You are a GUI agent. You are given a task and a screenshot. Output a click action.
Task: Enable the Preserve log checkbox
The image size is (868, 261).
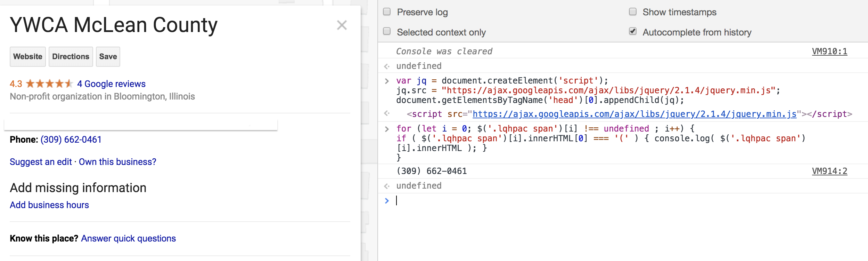coord(387,12)
